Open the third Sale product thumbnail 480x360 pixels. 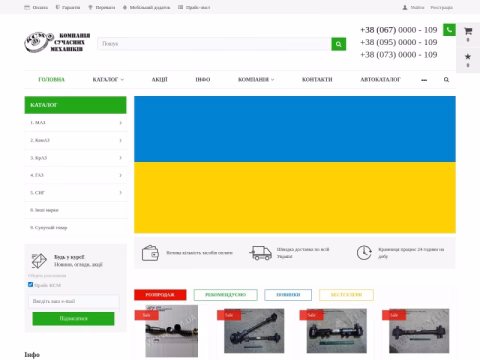(x=337, y=331)
